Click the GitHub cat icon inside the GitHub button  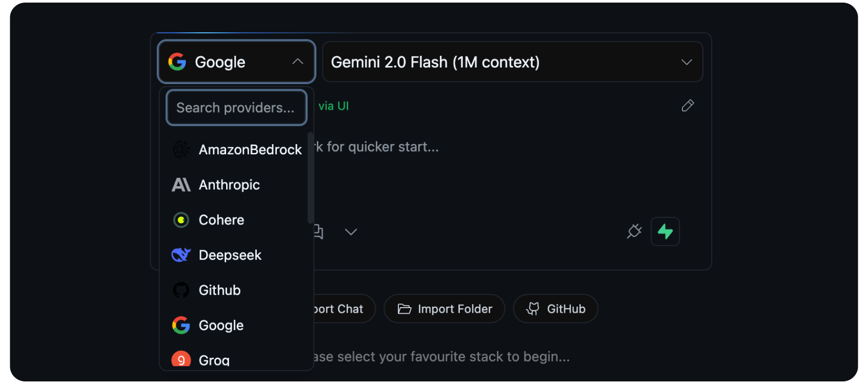pos(533,309)
